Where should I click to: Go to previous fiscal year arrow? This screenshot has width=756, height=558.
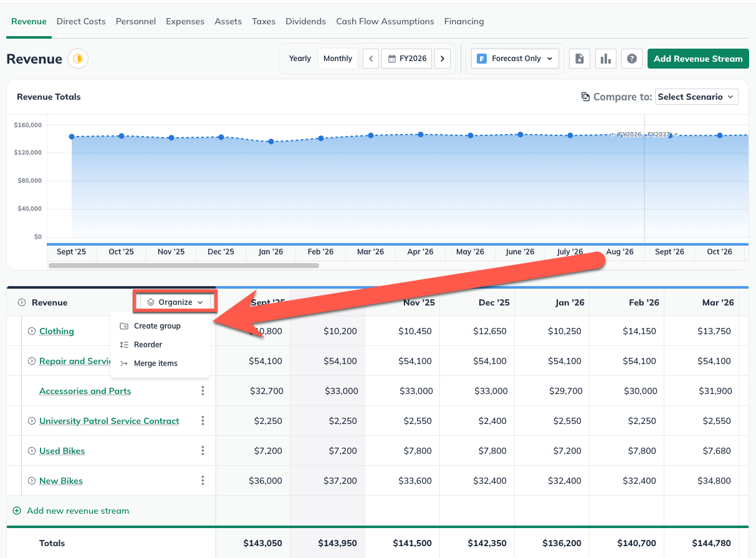371,59
